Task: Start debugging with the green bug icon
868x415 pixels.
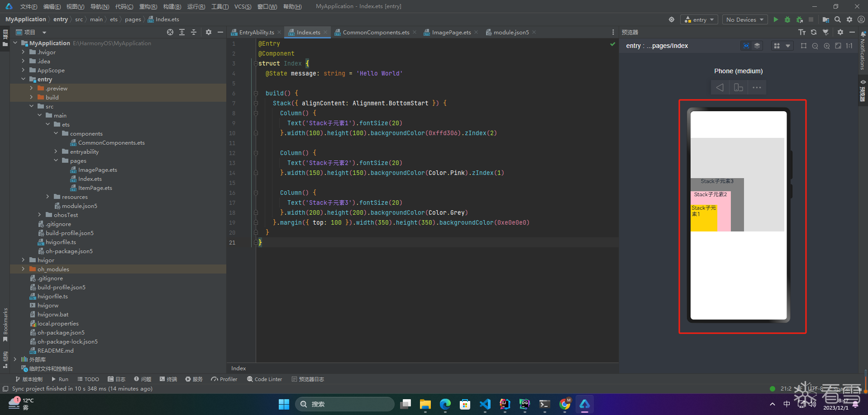Action: coord(787,19)
